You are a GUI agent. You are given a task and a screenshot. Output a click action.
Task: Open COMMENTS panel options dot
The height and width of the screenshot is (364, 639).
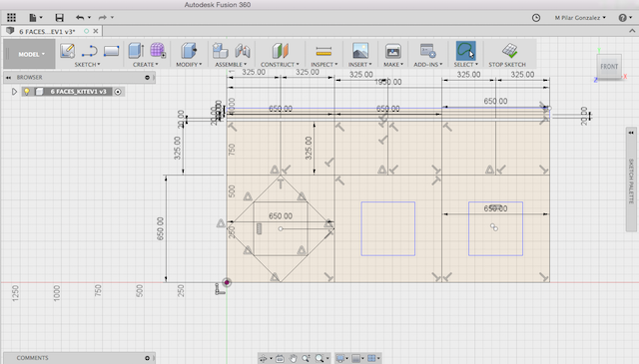coord(147,358)
